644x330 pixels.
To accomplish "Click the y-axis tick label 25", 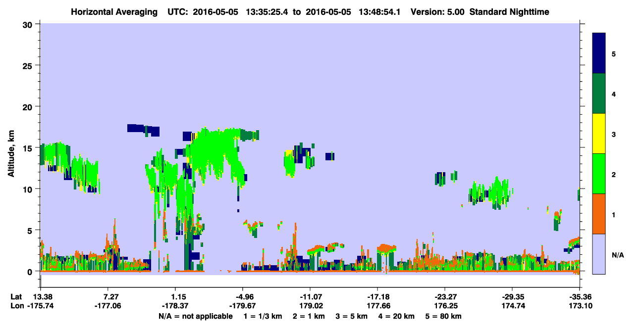I will pyautogui.click(x=29, y=65).
